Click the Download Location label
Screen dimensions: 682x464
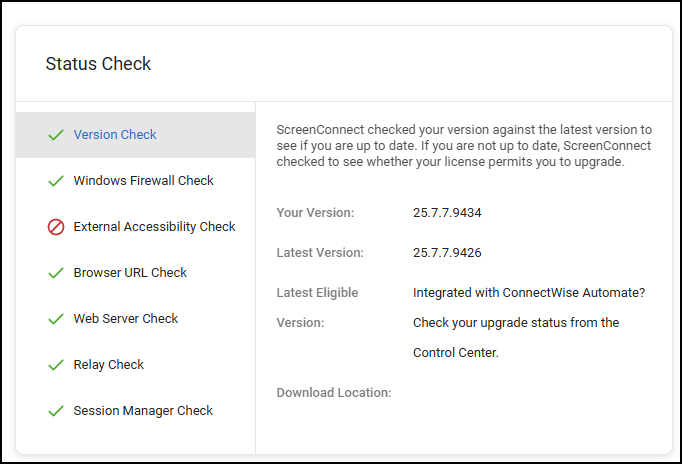333,393
